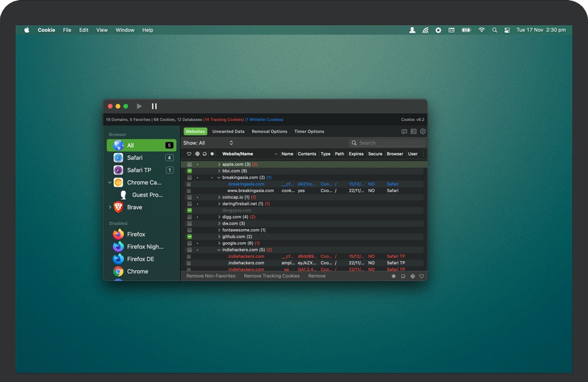
Task: Tick the apple.com favorite checkbox
Action: (189, 164)
